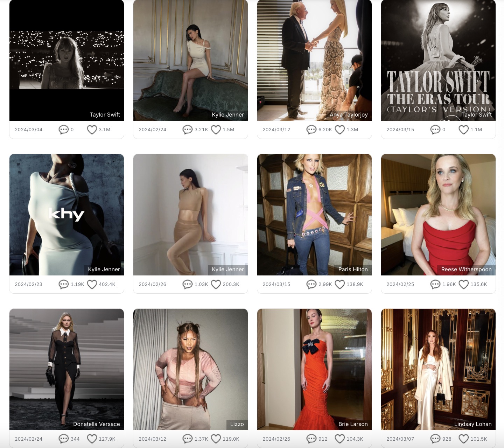Open the khy white dress image
The width and height of the screenshot is (504, 448).
[66, 215]
